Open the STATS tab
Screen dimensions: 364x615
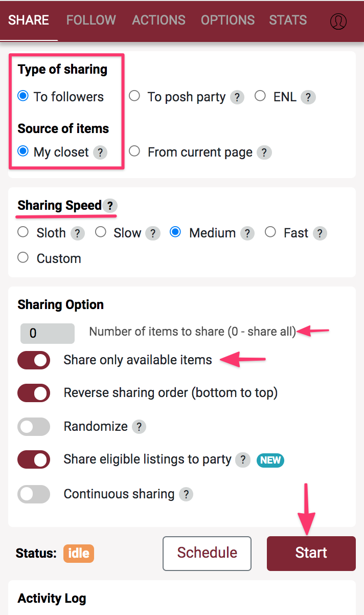[288, 20]
